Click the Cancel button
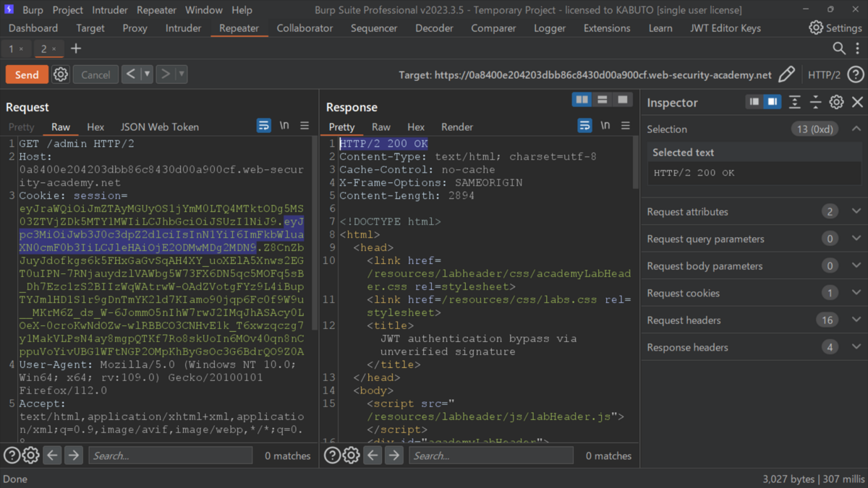The height and width of the screenshot is (488, 868). 95,74
